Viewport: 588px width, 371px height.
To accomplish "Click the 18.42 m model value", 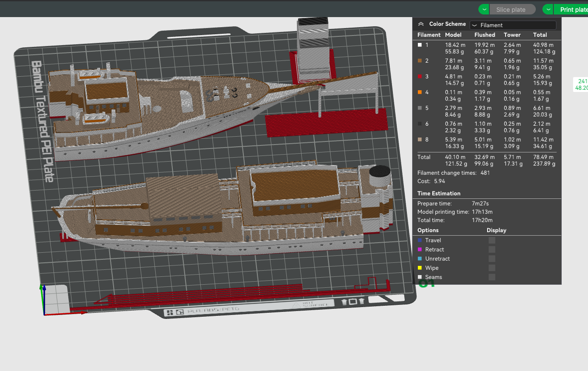I will (455, 45).
